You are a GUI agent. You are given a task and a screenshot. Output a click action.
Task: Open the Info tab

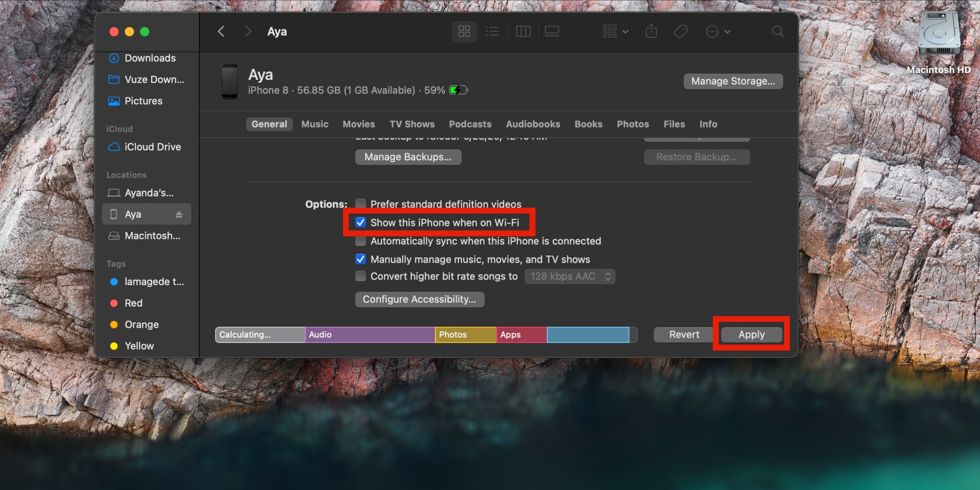click(x=708, y=124)
